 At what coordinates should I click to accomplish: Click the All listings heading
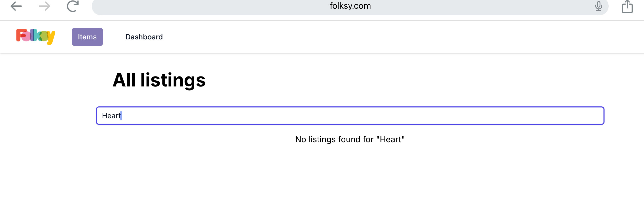point(159,80)
